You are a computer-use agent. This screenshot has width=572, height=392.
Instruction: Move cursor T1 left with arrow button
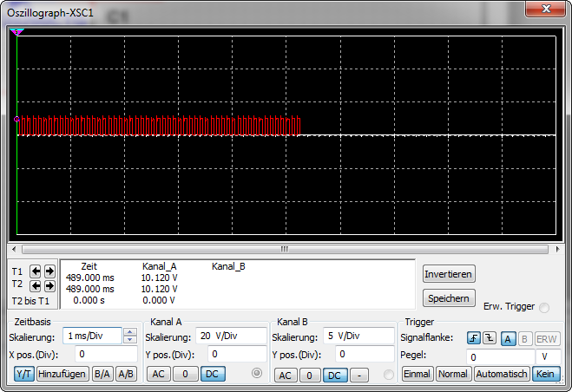coord(36,271)
